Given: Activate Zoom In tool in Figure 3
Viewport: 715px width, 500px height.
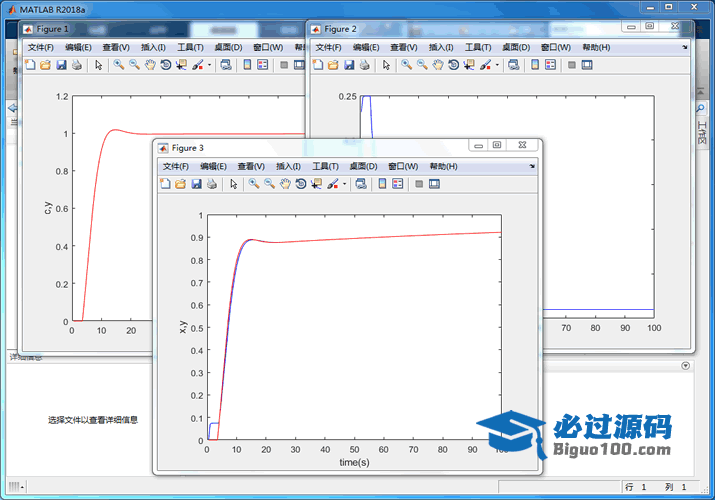Looking at the screenshot, I should point(254,184).
